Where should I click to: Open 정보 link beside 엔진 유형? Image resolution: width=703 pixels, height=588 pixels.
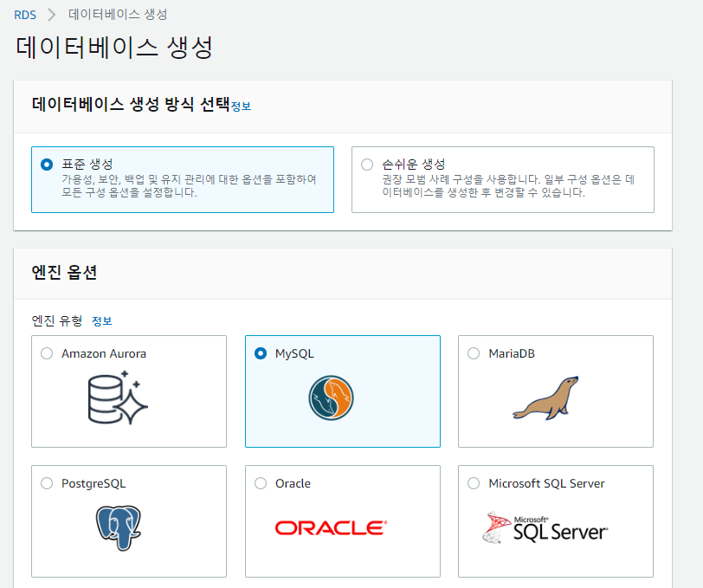102,321
